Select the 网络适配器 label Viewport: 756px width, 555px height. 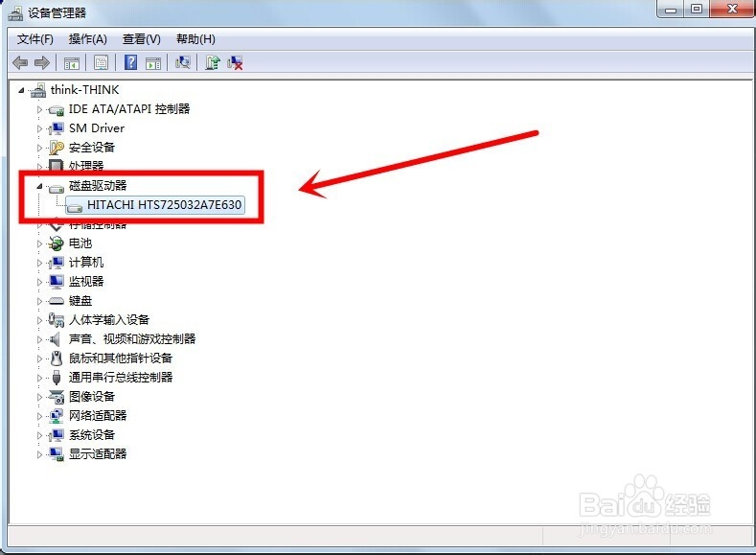(98, 416)
